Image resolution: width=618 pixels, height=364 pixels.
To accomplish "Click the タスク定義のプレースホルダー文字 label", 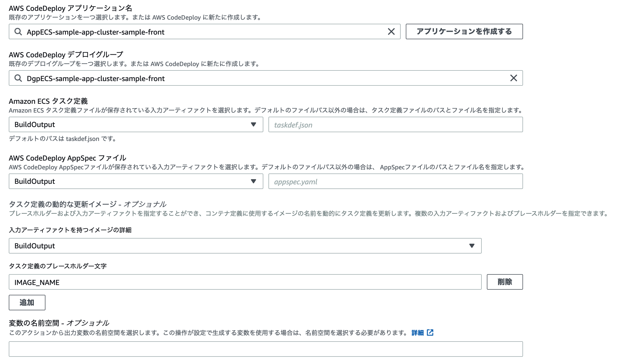I will click(58, 266).
